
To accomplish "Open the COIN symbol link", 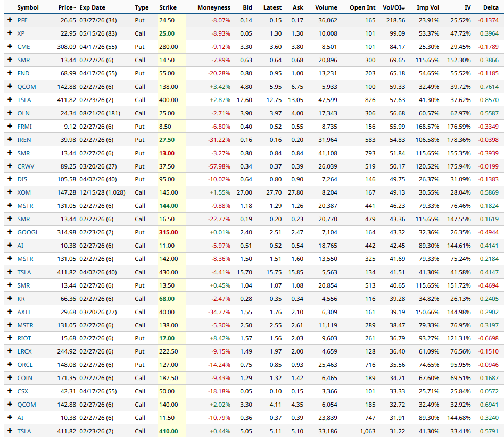I will point(25,378).
